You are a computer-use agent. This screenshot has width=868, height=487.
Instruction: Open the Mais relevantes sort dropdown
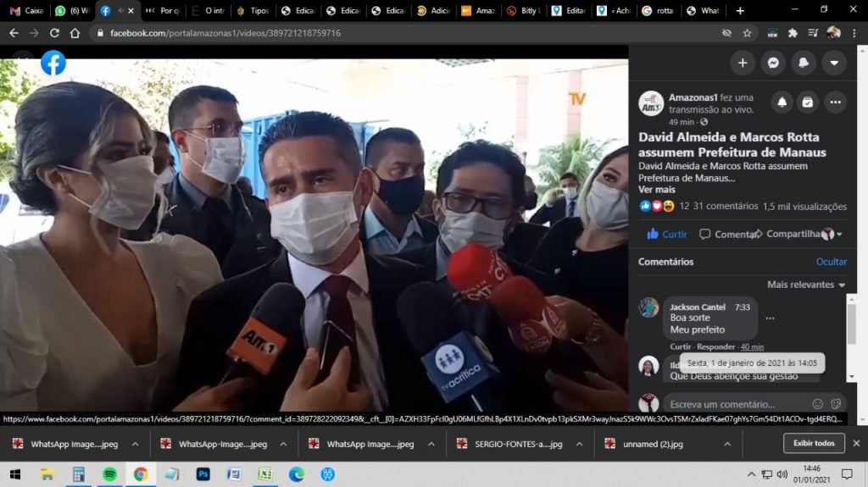(806, 285)
